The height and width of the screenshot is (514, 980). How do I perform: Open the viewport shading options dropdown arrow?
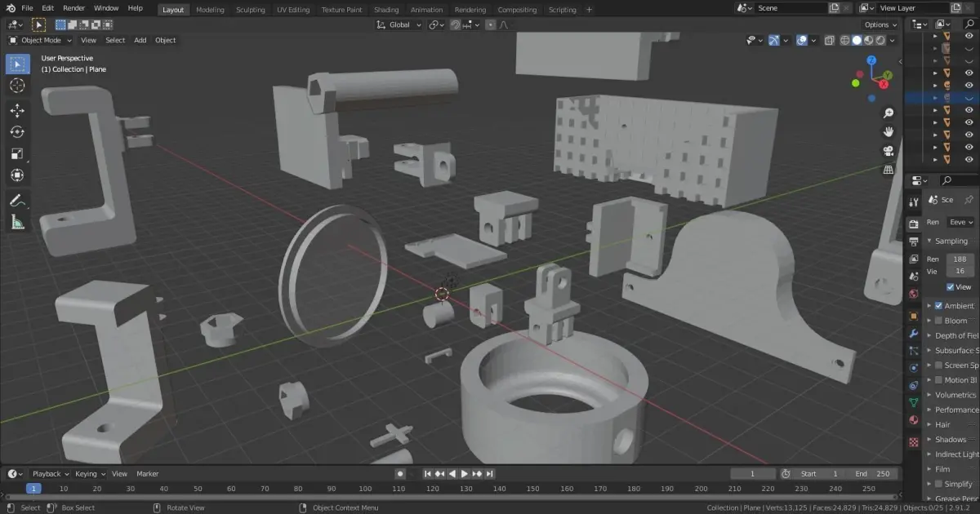(893, 40)
